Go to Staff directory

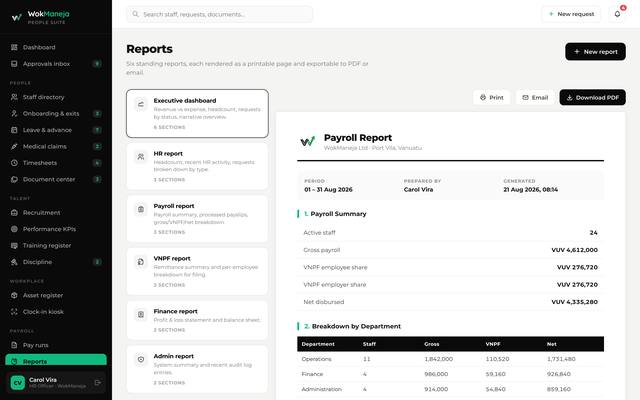[x=56, y=97]
